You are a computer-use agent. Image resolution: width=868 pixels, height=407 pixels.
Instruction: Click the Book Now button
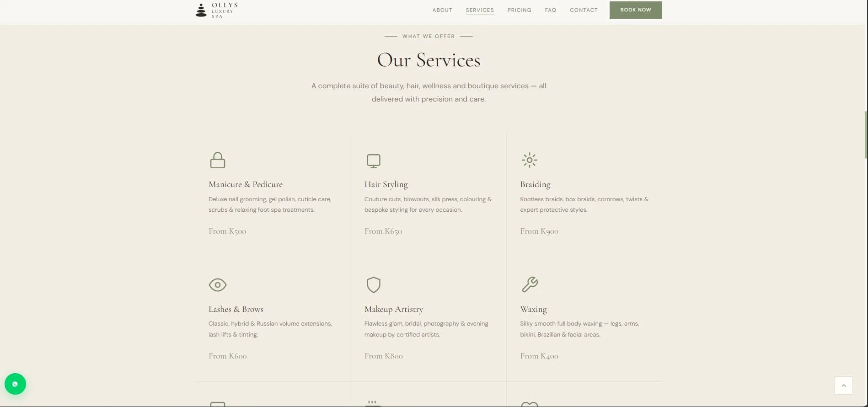pyautogui.click(x=636, y=10)
